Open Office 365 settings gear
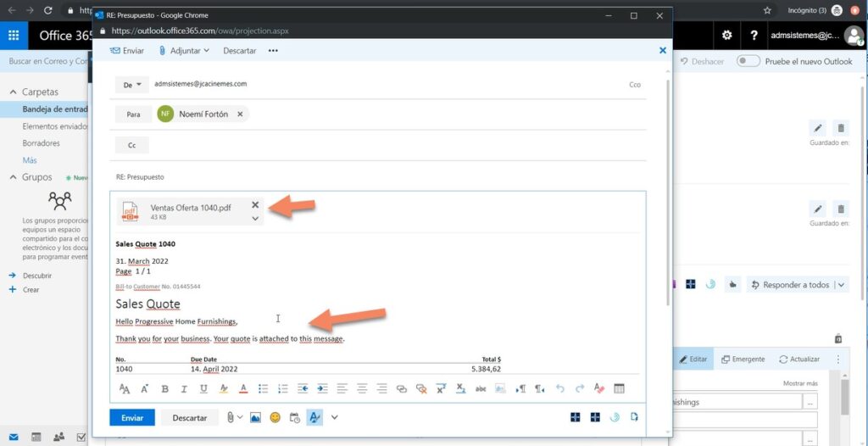 tap(726, 35)
